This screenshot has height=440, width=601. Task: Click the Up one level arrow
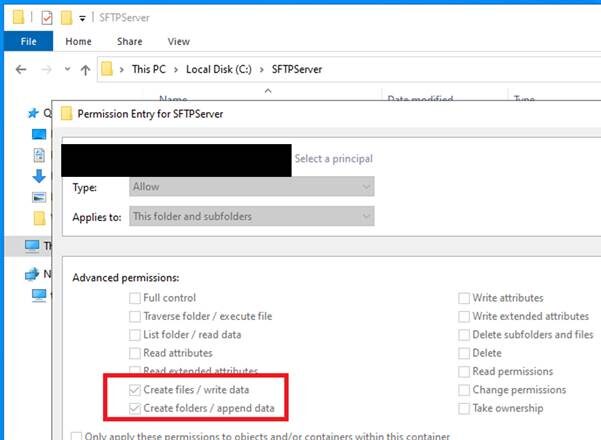pyautogui.click(x=85, y=70)
